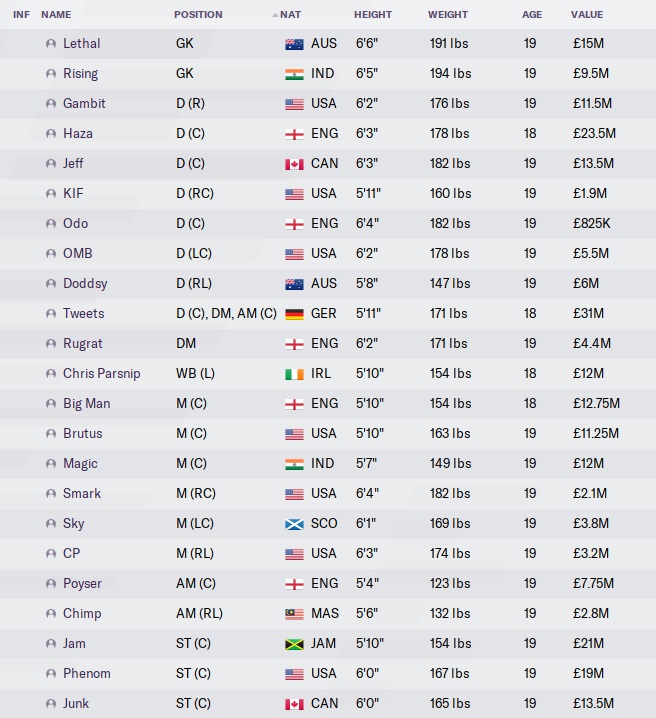656x718 pixels.
Task: Click the Australian flag in Lethal's row
Action: [294, 44]
